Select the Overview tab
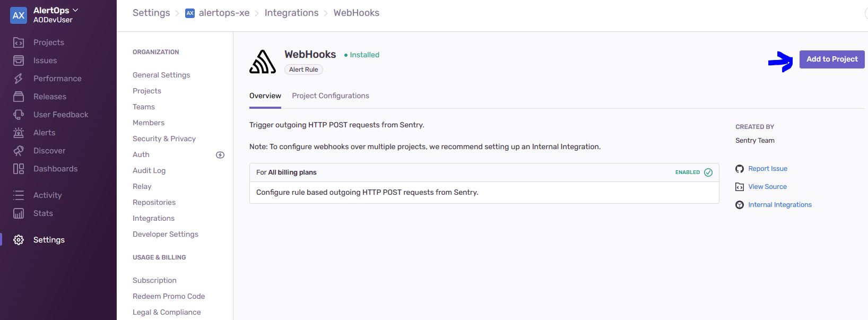Image resolution: width=868 pixels, height=320 pixels. click(x=265, y=96)
